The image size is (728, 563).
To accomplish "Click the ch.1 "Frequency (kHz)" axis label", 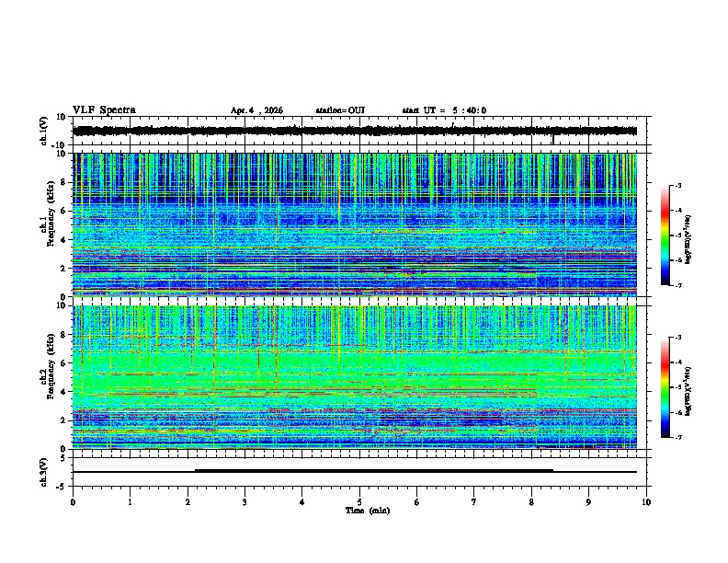I will tap(51, 213).
